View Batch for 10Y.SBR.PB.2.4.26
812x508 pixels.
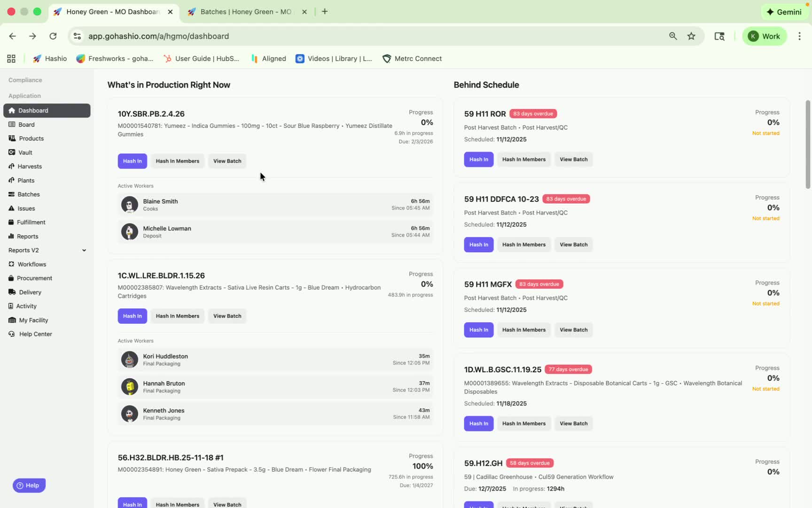tap(227, 161)
